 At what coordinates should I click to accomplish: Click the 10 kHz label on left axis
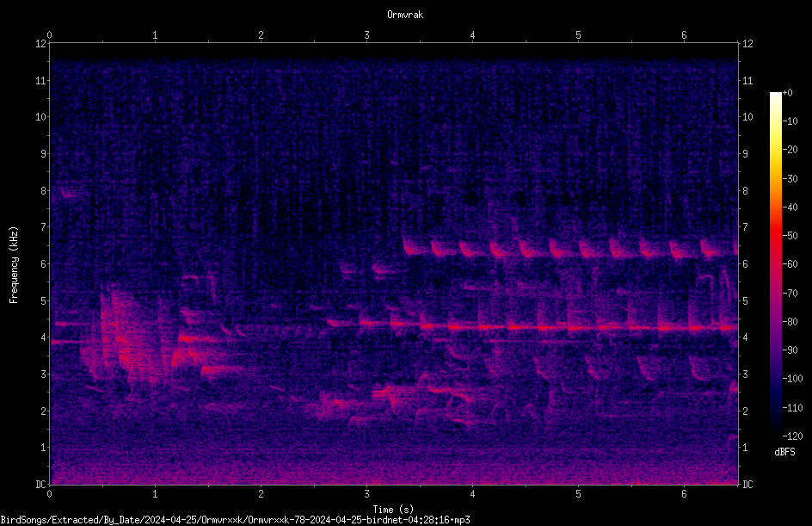[x=40, y=117]
